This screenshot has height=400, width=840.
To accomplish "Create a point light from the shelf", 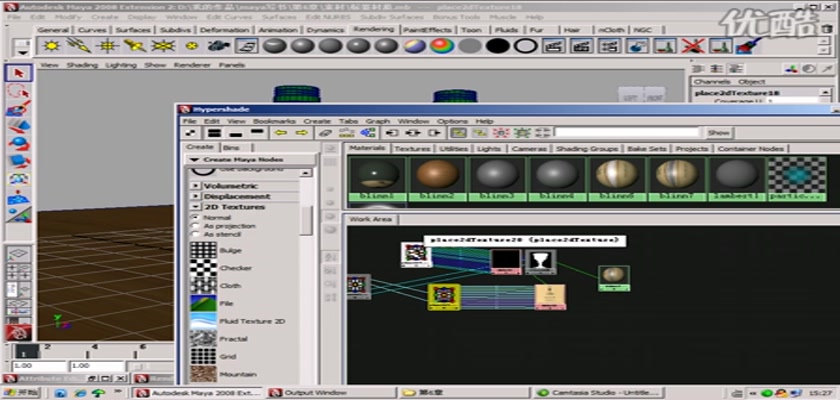I will (107, 46).
